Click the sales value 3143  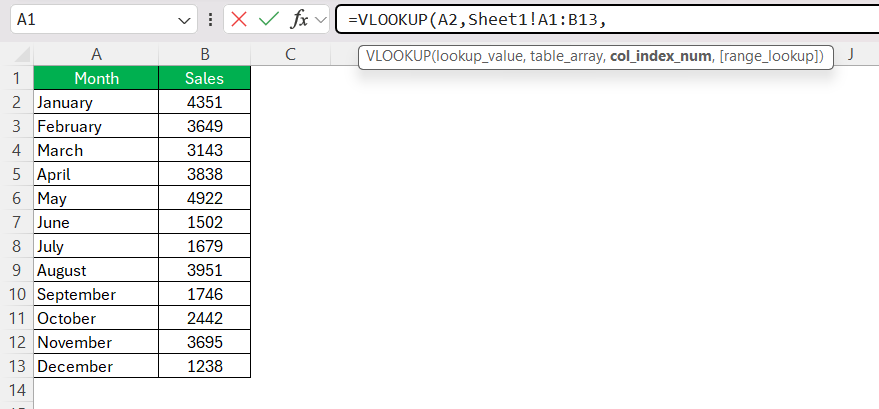tap(205, 150)
